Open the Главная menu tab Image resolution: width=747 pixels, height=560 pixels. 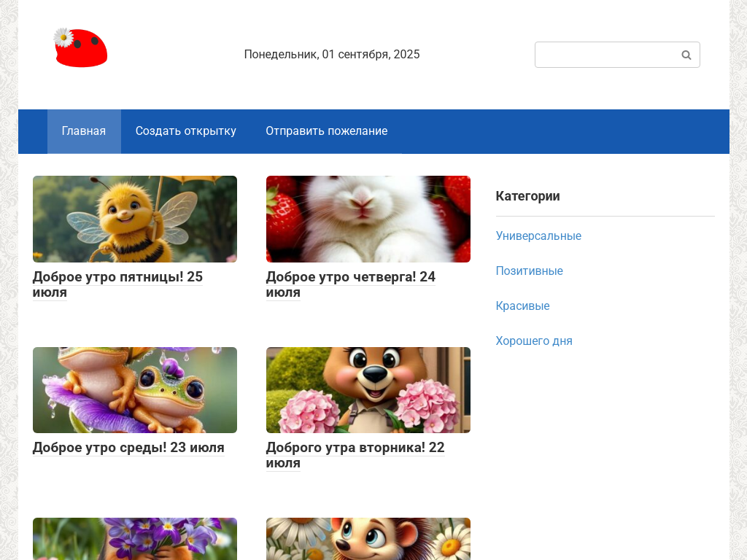click(84, 131)
